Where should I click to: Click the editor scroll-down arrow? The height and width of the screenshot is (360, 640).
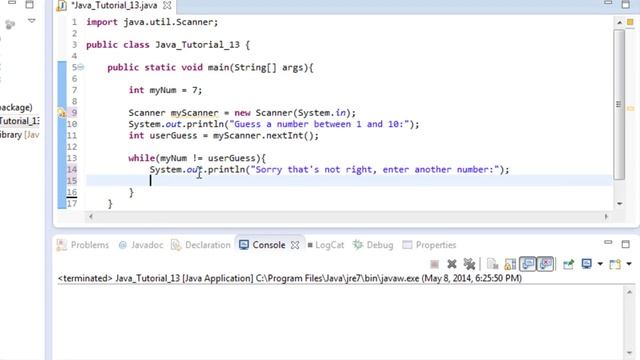point(619,204)
